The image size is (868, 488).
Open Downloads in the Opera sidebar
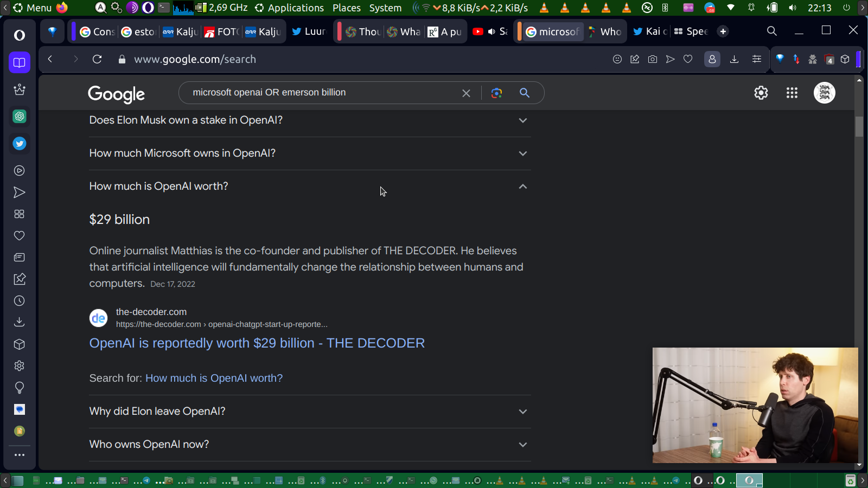[x=20, y=323]
